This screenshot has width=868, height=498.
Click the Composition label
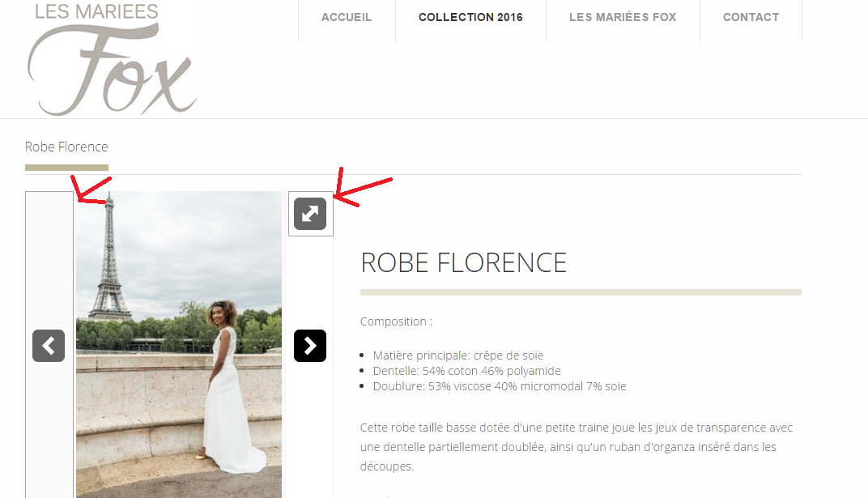tap(396, 321)
